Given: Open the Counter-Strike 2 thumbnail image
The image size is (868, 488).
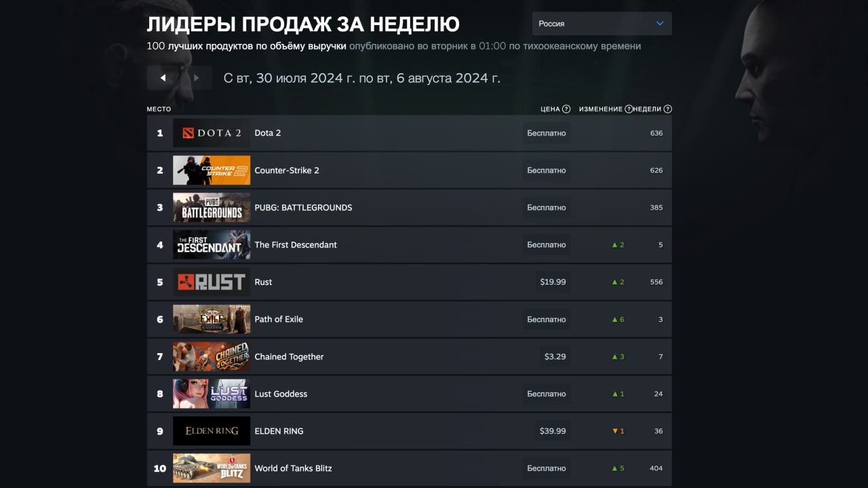Looking at the screenshot, I should pyautogui.click(x=212, y=170).
